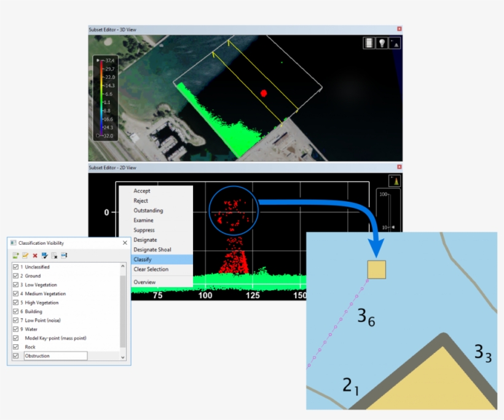Viewport: 504px width, 420px height.
Task: Uncheck the Water classification checkbox
Action: tap(16, 329)
